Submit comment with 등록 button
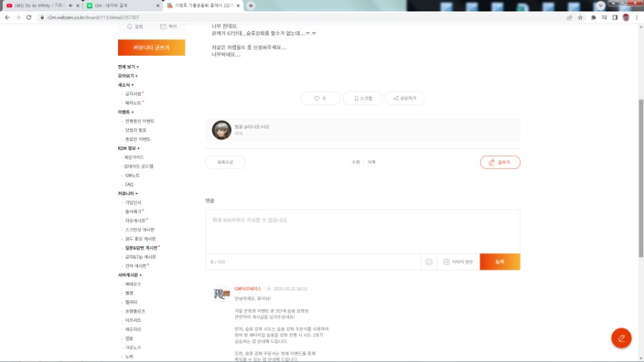Viewport: 644px width, 362px height. pyautogui.click(x=499, y=262)
